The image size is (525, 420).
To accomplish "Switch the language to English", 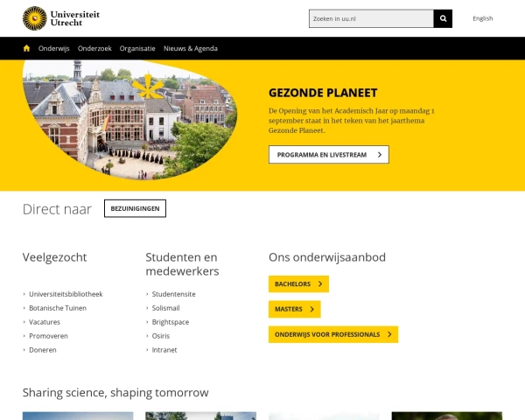I will tap(482, 18).
